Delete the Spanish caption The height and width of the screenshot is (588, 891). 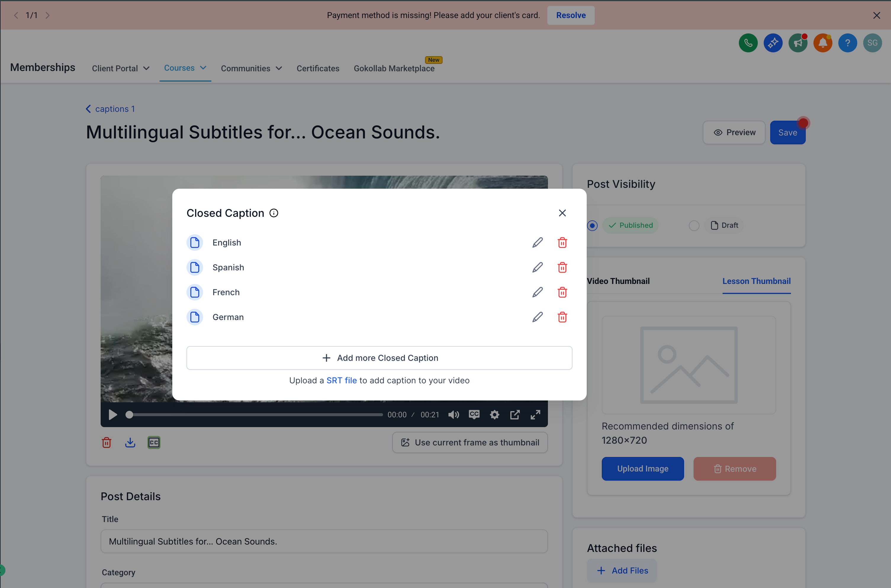[x=562, y=267]
